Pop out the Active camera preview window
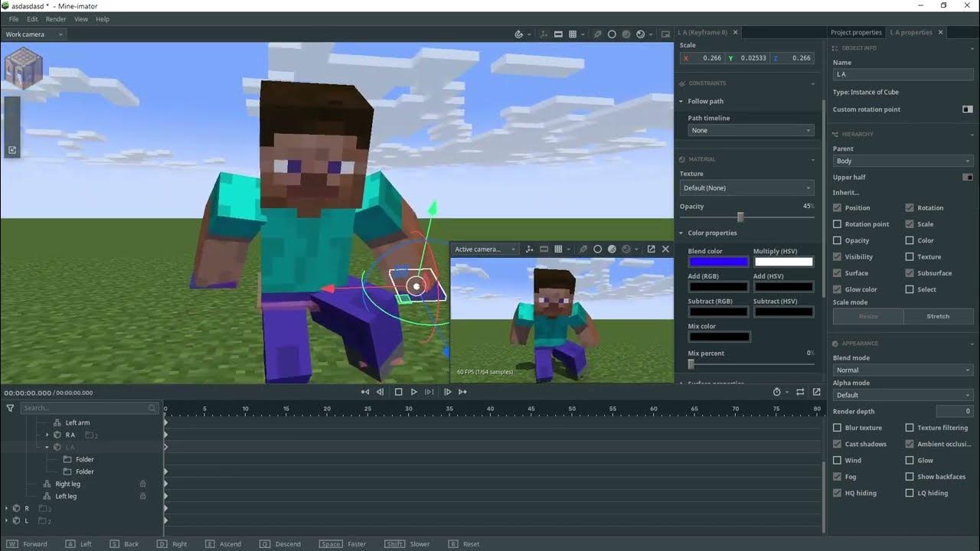Screen dimensions: 980x551 pos(651,249)
